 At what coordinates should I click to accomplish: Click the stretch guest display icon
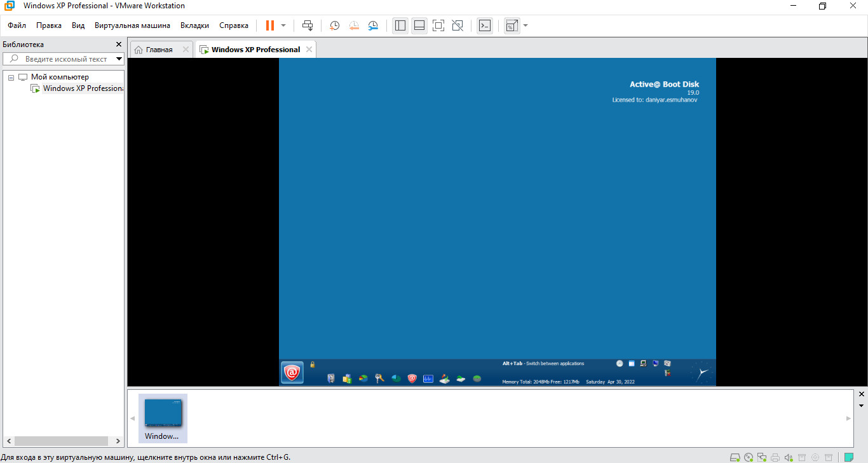[x=512, y=25]
